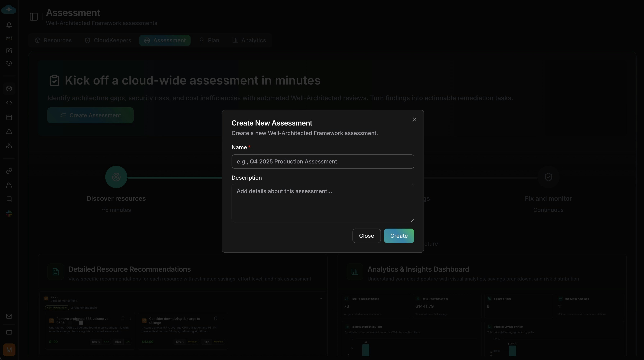Select the AWS icon in the sidebar
The width and height of the screenshot is (644, 360).
9,38
